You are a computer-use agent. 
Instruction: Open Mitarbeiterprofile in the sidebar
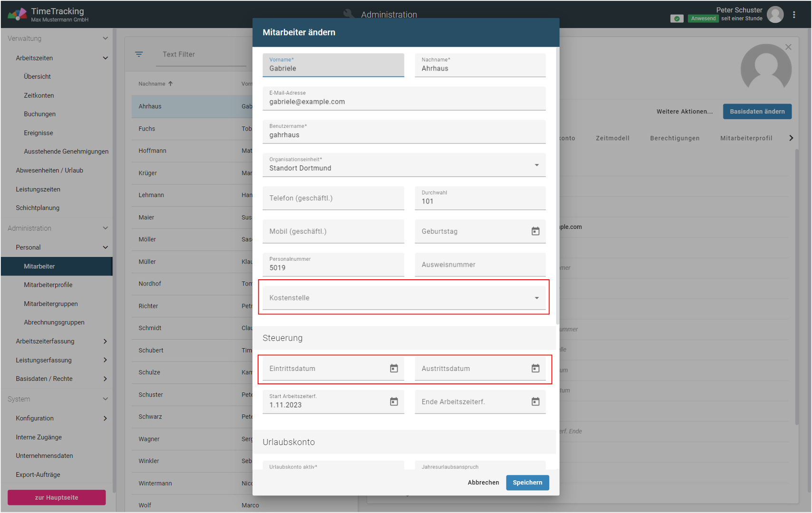pyautogui.click(x=48, y=285)
